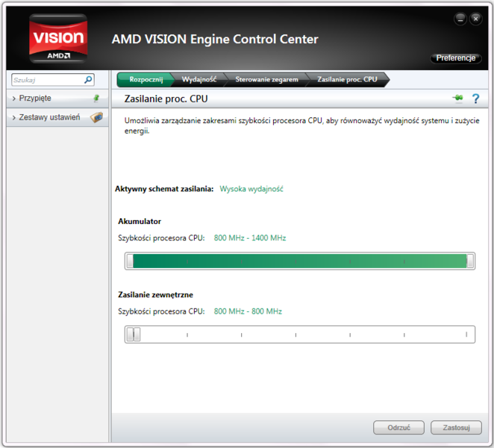Viewport: 494px width, 448px height.
Task: Click the Akumulator slider maximum handle
Action: point(470,261)
